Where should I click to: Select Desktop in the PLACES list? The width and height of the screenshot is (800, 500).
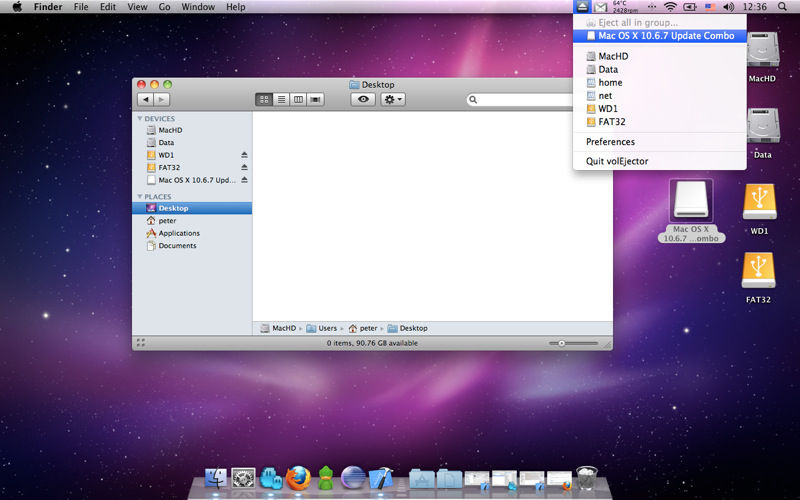(192, 208)
